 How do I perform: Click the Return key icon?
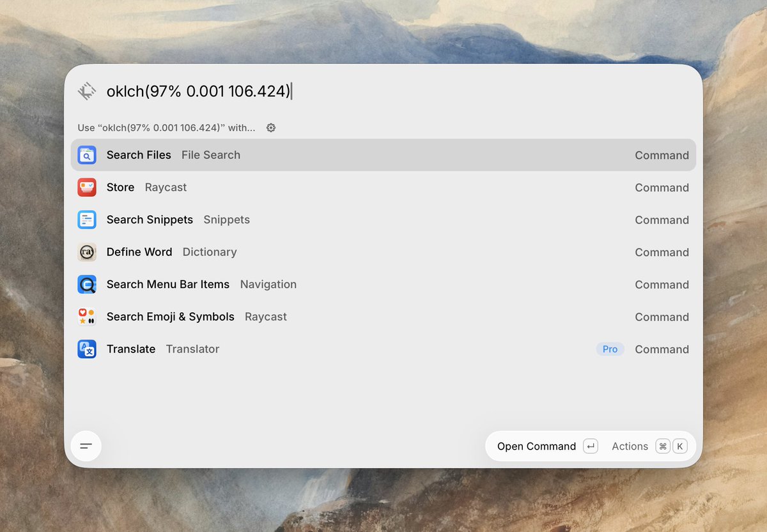[x=591, y=446]
